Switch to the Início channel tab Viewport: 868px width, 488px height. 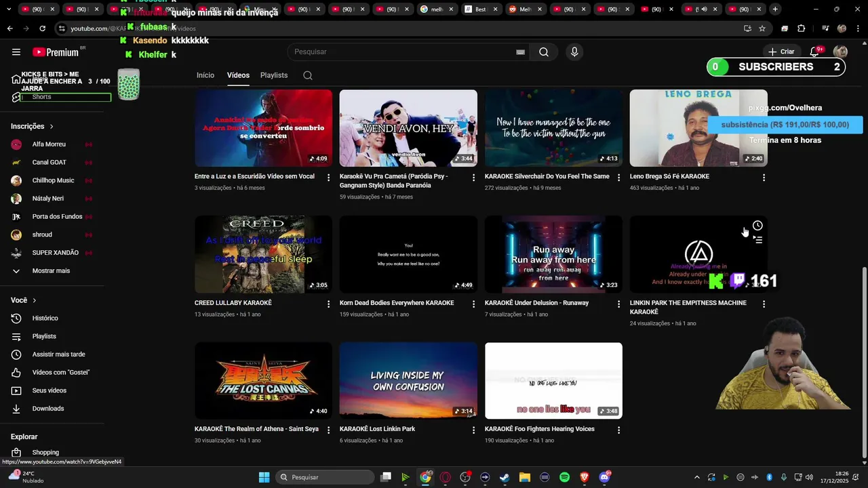[205, 75]
